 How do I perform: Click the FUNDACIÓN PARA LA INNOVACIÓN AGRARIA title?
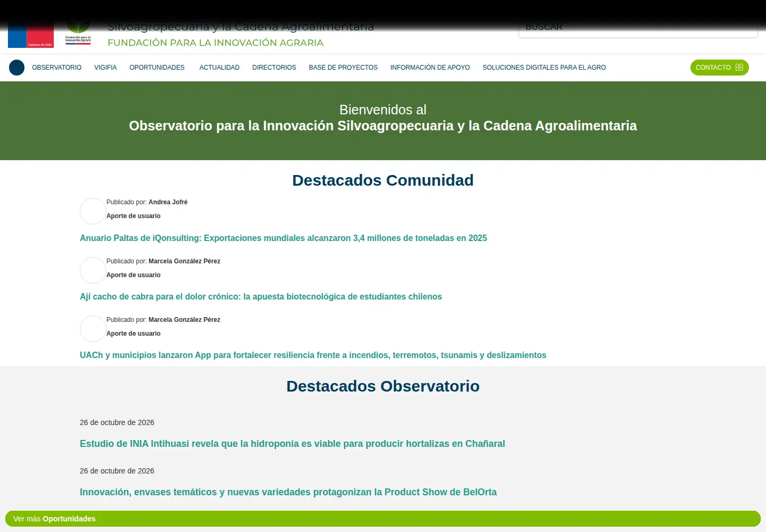[215, 43]
